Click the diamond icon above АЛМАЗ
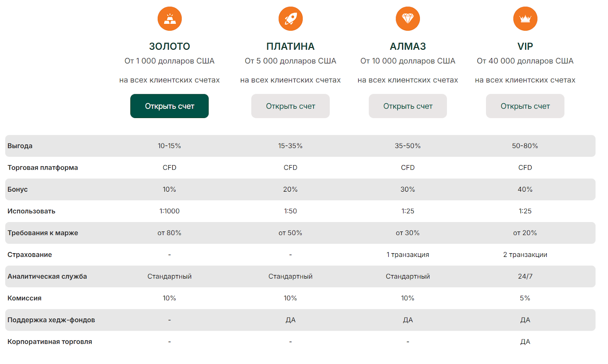Viewport: 608px width, 364px height. (408, 19)
